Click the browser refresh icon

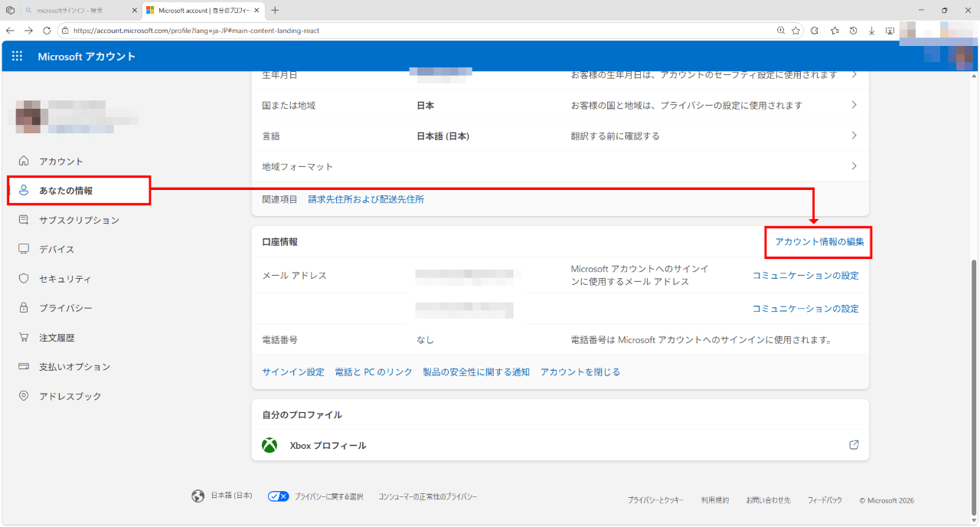[x=47, y=31]
